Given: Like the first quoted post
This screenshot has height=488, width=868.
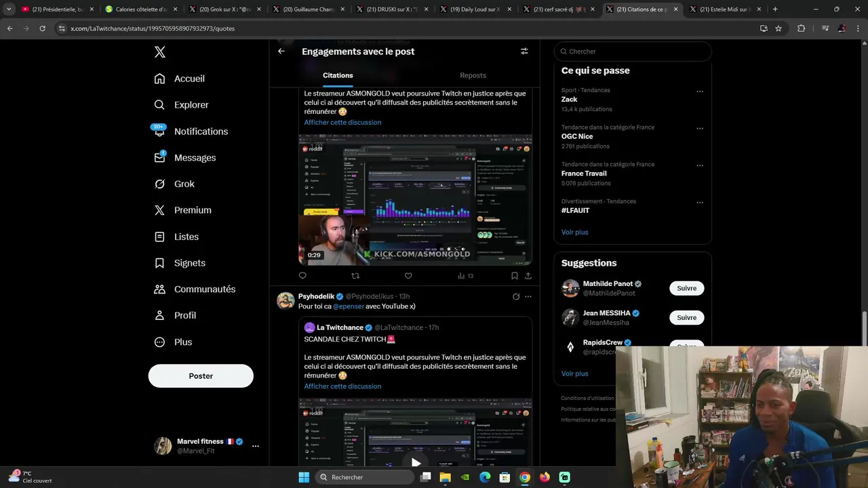Looking at the screenshot, I should 408,276.
